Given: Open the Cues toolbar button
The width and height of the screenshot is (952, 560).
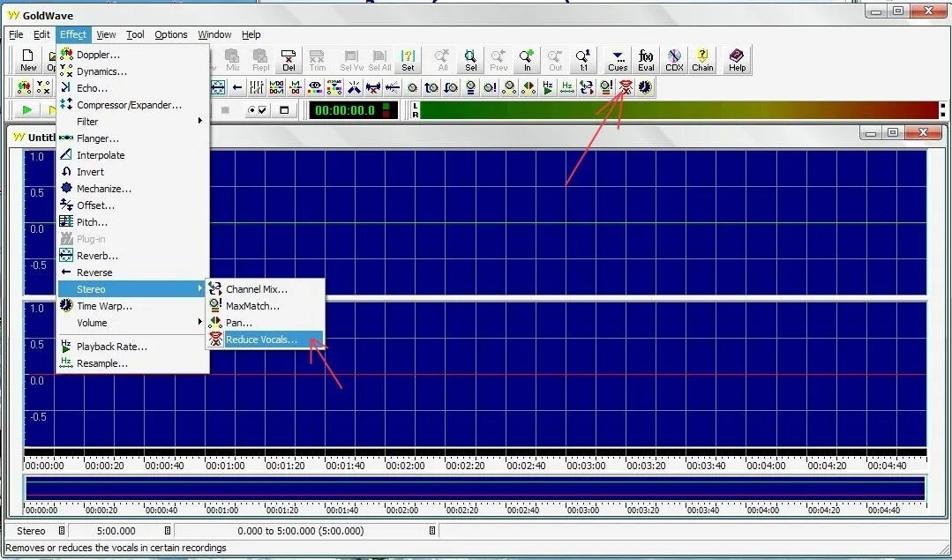Looking at the screenshot, I should pos(618,60).
